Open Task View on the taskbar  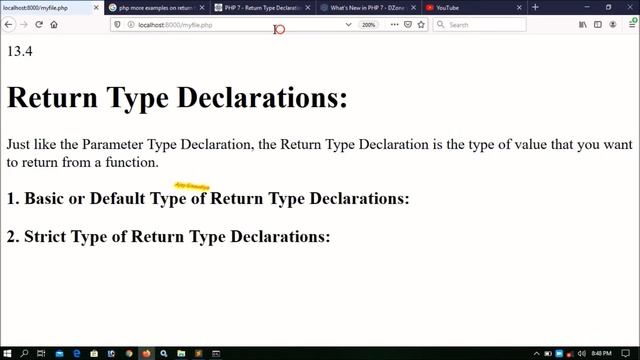click(x=41, y=353)
